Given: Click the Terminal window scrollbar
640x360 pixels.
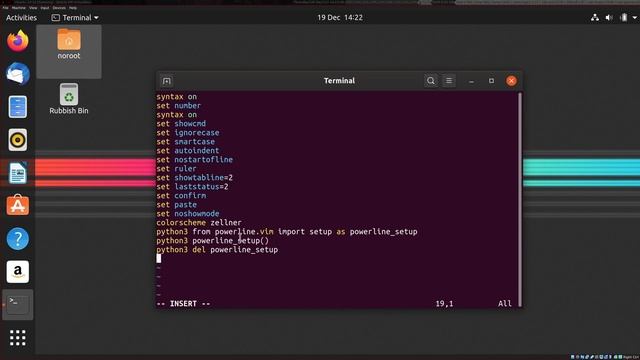Looking at the screenshot, I should click(x=520, y=199).
